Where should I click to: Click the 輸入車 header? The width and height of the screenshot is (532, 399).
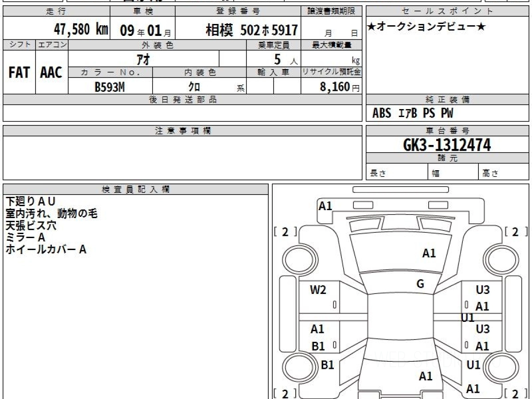274,73
